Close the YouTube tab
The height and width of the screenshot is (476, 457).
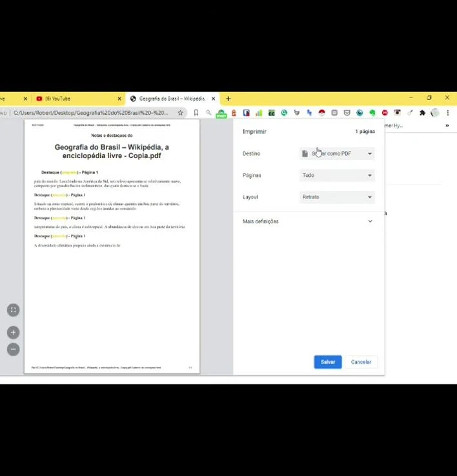pos(119,99)
